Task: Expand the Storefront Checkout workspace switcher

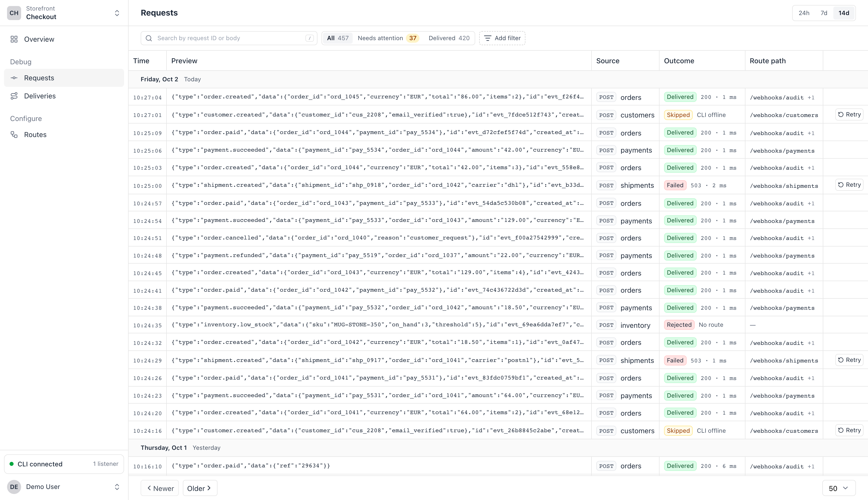Action: pos(117,13)
